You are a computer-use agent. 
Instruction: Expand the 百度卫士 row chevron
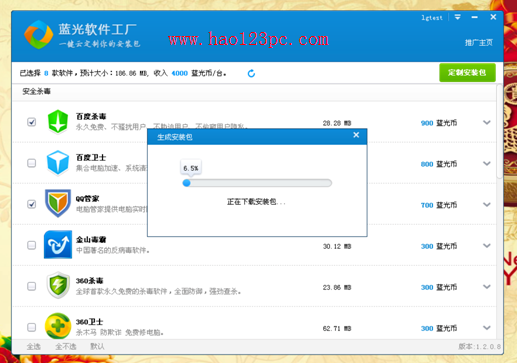point(487,163)
